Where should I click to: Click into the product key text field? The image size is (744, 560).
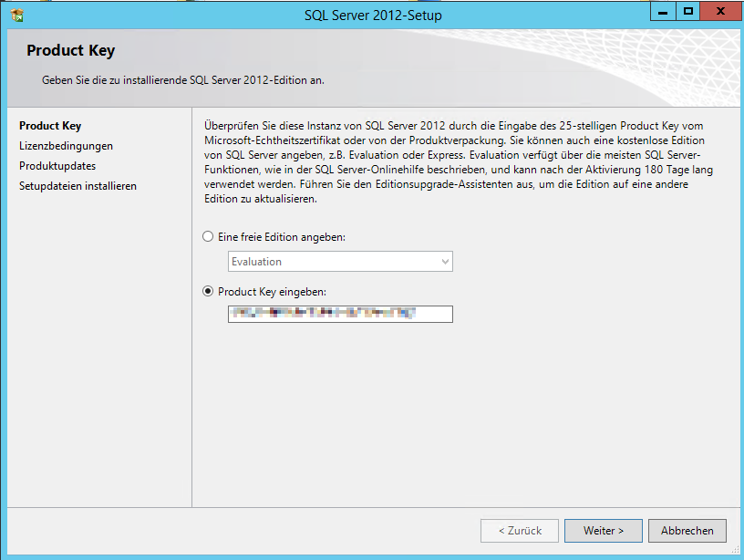[x=340, y=314]
